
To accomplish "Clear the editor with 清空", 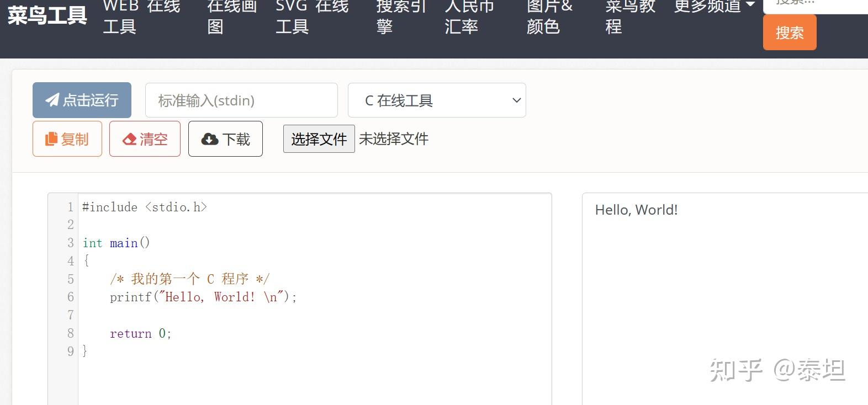I will [145, 139].
